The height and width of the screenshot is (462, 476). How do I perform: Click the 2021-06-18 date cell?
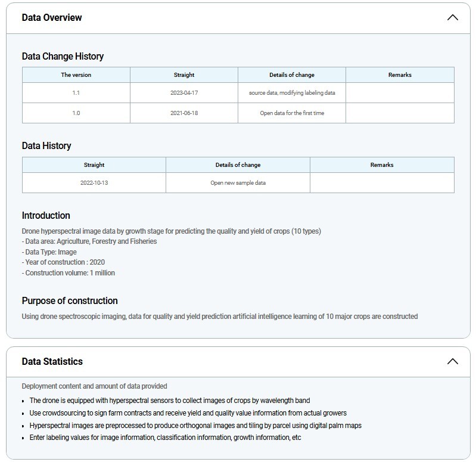184,113
